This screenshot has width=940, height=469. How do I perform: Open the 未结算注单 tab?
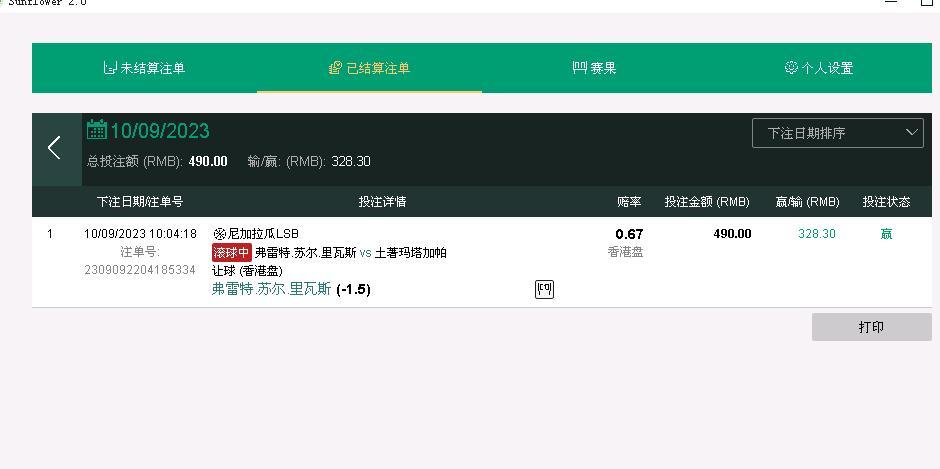[144, 68]
